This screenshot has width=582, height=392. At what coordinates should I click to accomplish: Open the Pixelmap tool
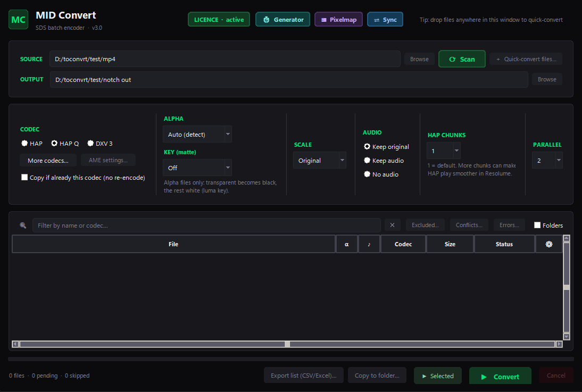(x=338, y=20)
